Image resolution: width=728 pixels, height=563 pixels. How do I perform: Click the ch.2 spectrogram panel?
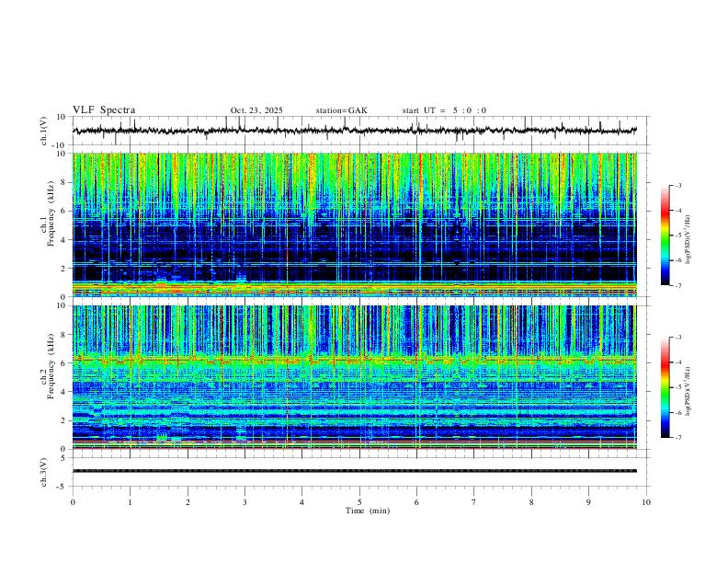(355, 377)
